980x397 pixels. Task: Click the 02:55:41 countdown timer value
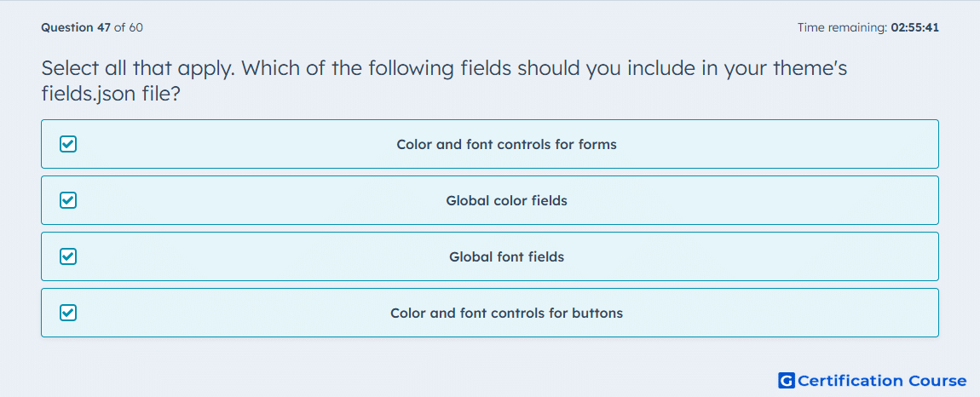914,27
